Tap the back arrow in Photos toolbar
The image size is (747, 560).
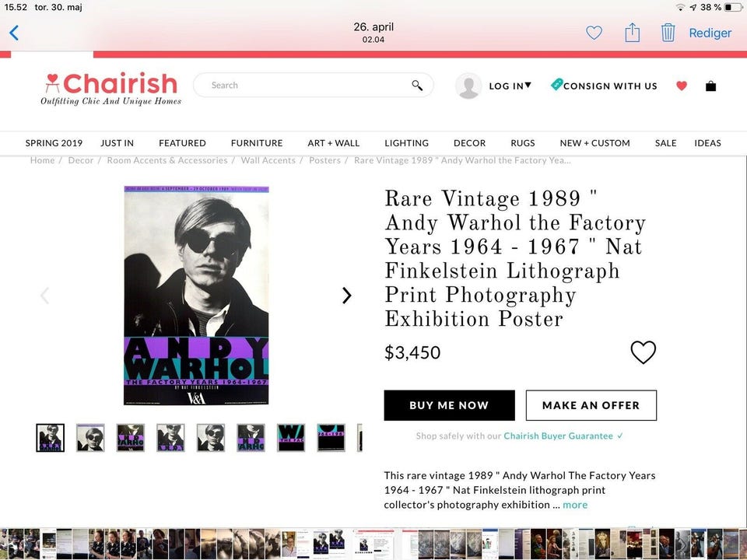click(x=14, y=33)
